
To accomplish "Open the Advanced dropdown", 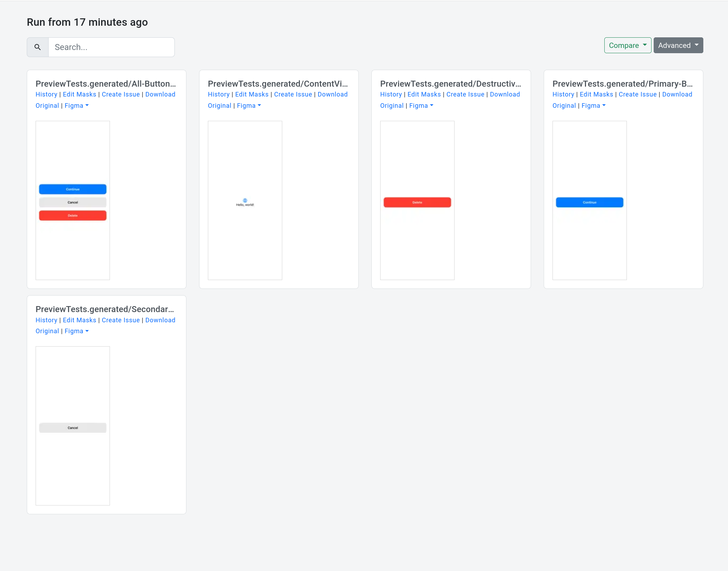I will click(x=678, y=45).
